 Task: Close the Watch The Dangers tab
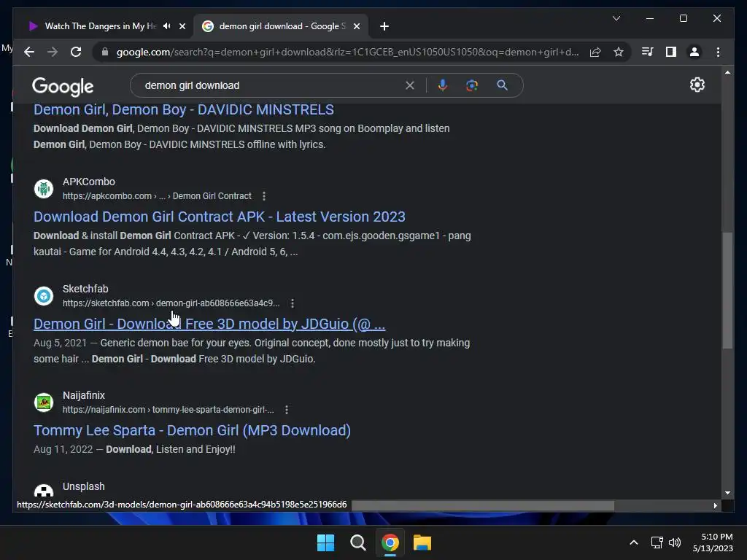point(182,26)
